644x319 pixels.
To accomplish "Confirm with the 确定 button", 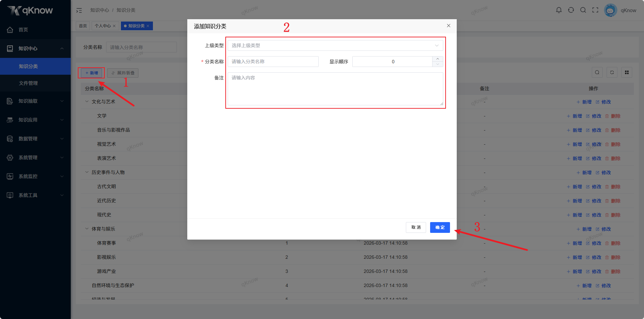I will click(x=440, y=227).
